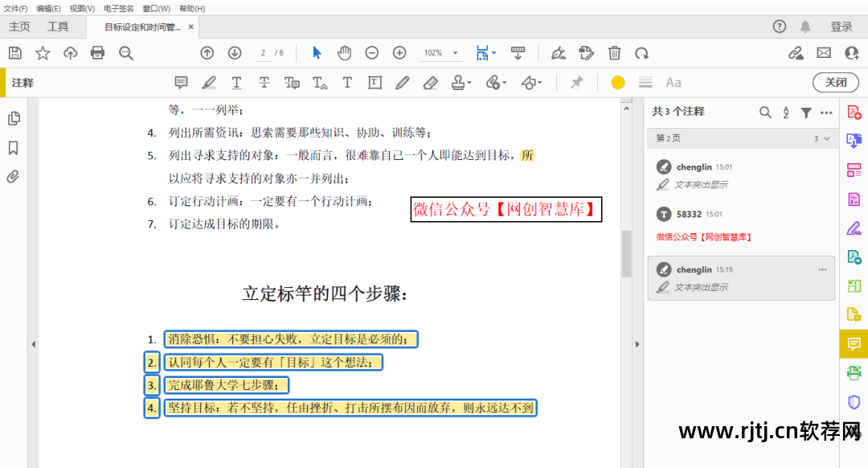Select the underline text tool
The image size is (868, 468).
point(236,83)
